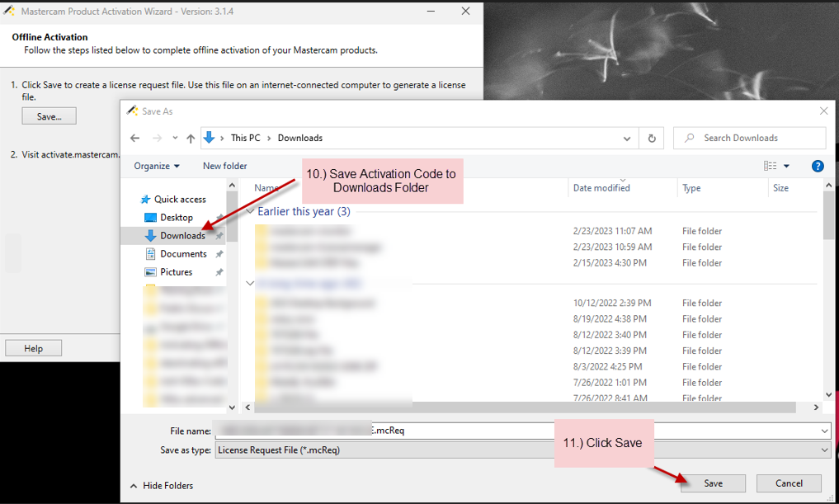
Task: Collapse the second blurred file group
Action: coord(250,283)
